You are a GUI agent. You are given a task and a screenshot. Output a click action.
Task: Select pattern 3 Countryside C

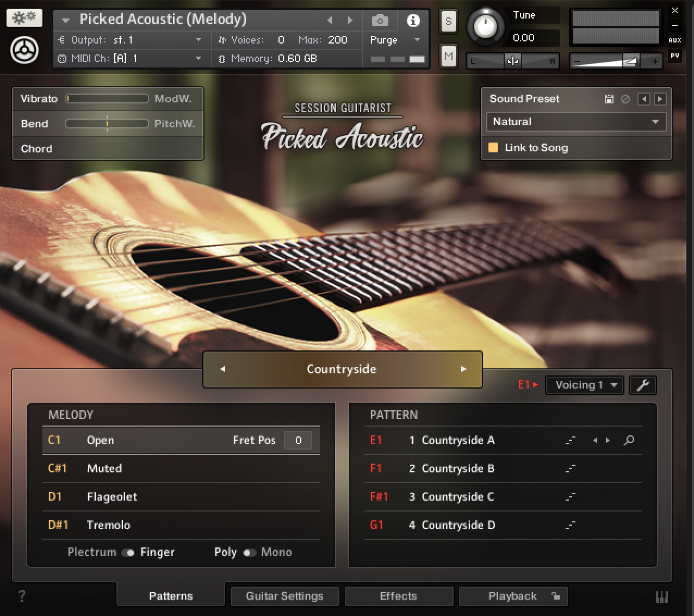click(503, 497)
